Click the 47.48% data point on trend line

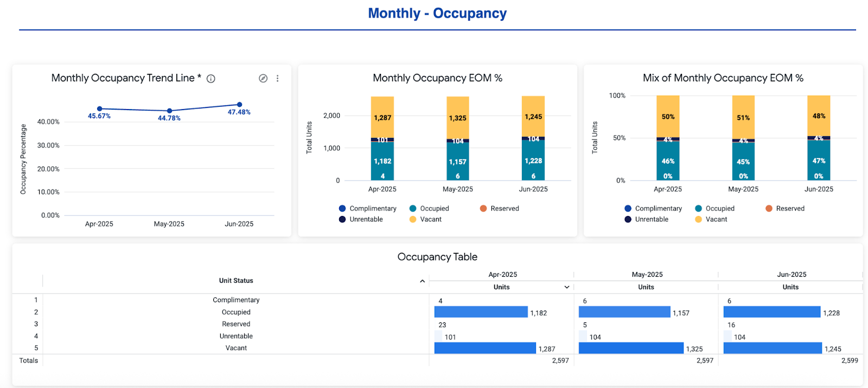pyautogui.click(x=239, y=105)
